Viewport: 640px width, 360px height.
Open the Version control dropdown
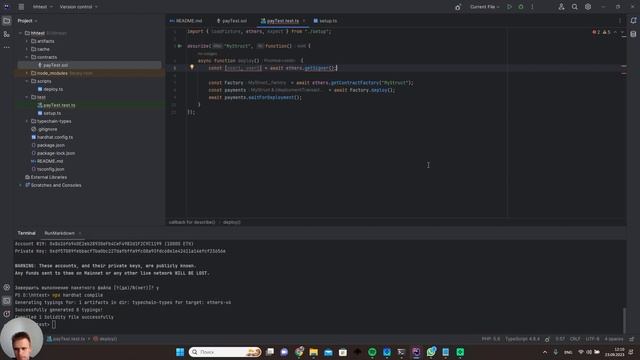78,7
